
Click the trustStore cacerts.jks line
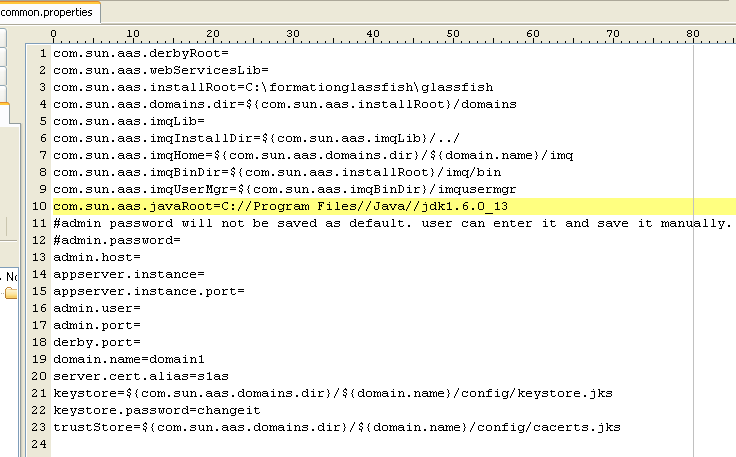click(x=336, y=426)
